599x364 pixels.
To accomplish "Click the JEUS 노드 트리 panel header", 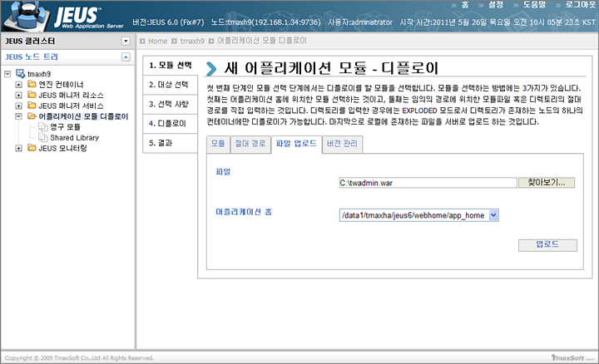I will pos(67,57).
